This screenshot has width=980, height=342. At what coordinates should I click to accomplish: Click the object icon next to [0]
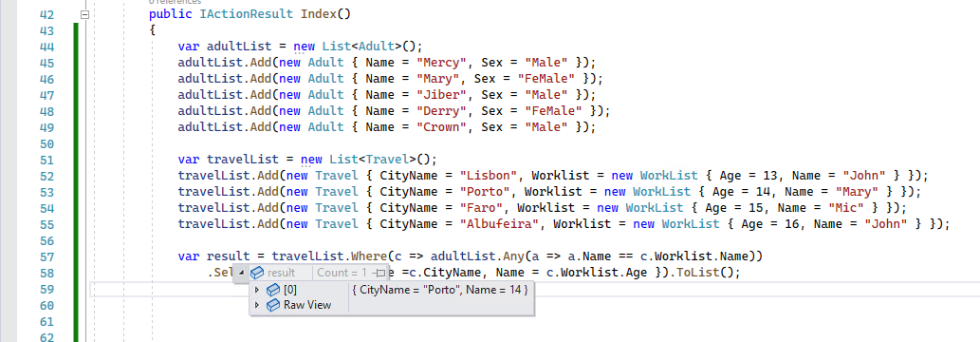(273, 290)
